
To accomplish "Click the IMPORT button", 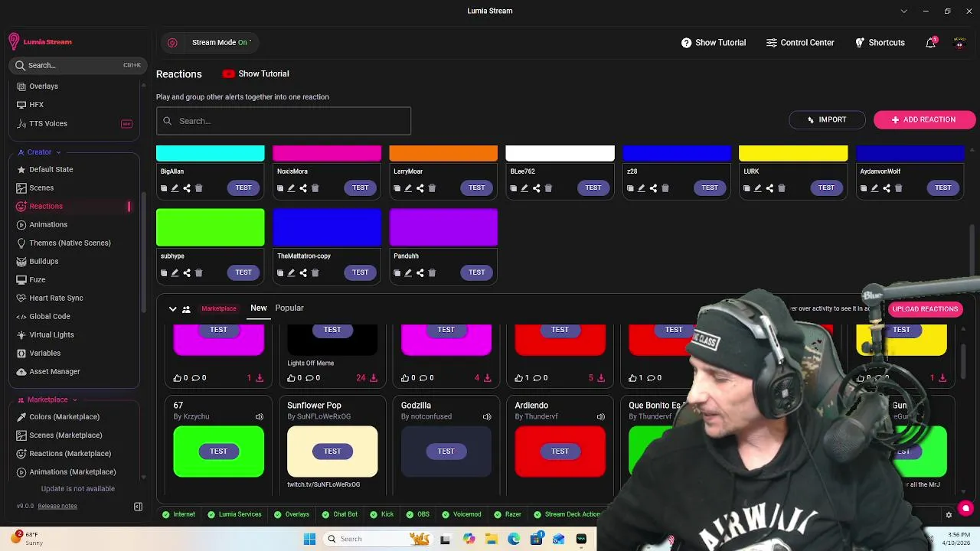I will point(827,120).
